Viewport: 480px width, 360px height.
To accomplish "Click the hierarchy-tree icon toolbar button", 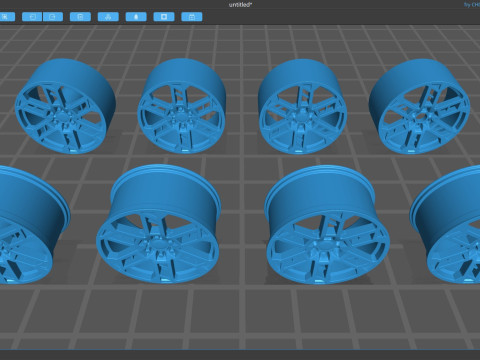I will click(108, 17).
